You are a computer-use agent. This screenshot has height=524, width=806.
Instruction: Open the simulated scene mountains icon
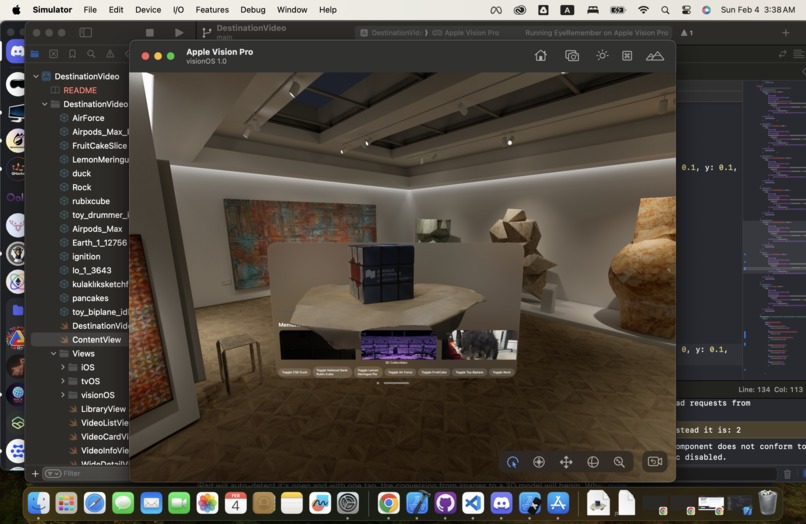[x=654, y=56]
